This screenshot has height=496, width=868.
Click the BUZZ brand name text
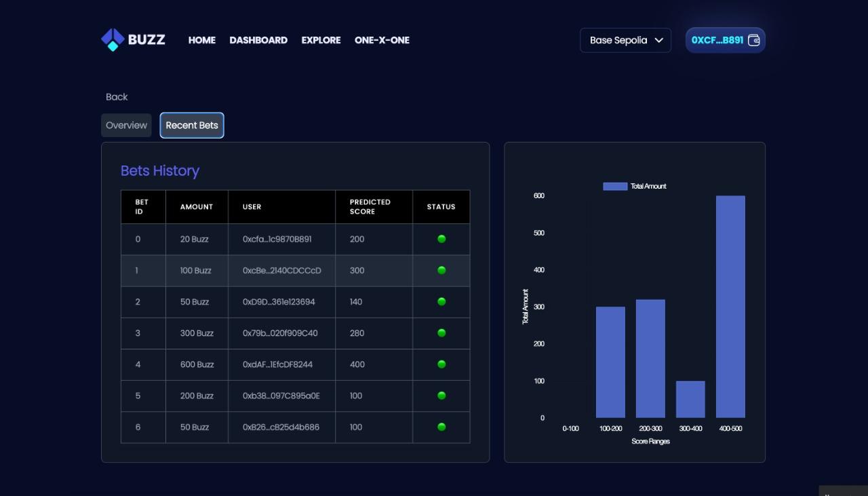pos(146,39)
